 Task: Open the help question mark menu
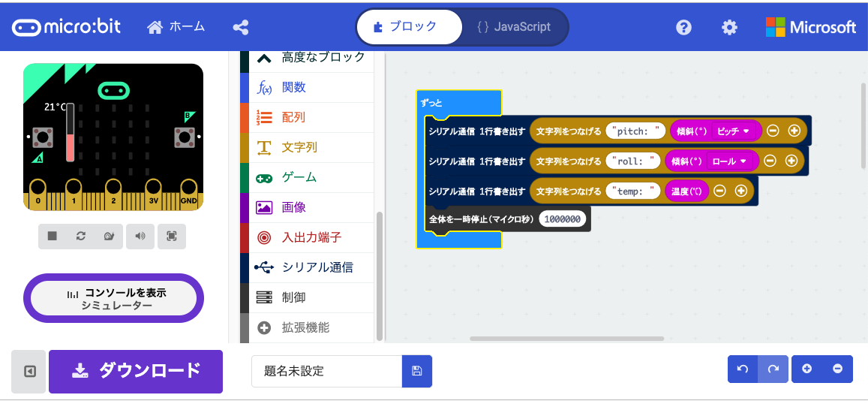pyautogui.click(x=683, y=27)
